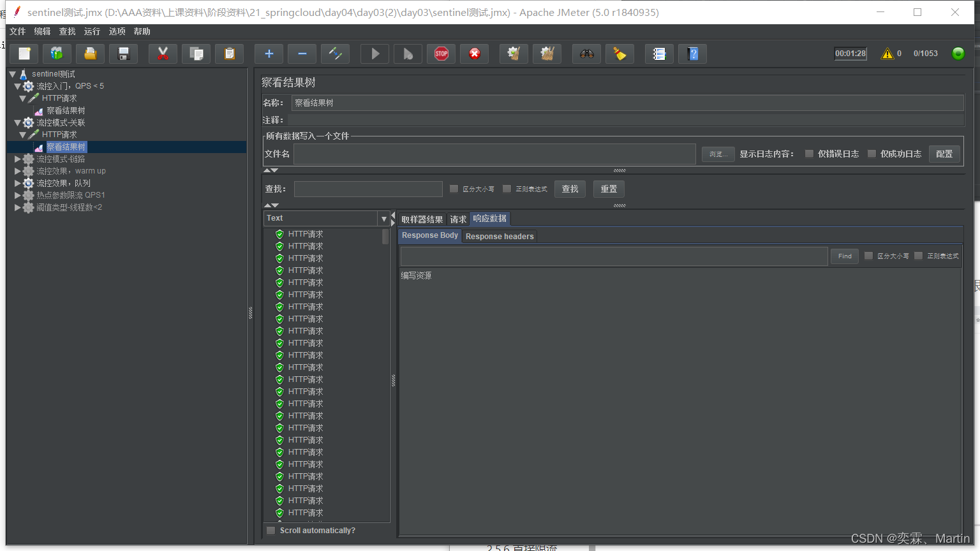980x551 pixels.
Task: Open the Text renderer dropdown
Action: (383, 219)
